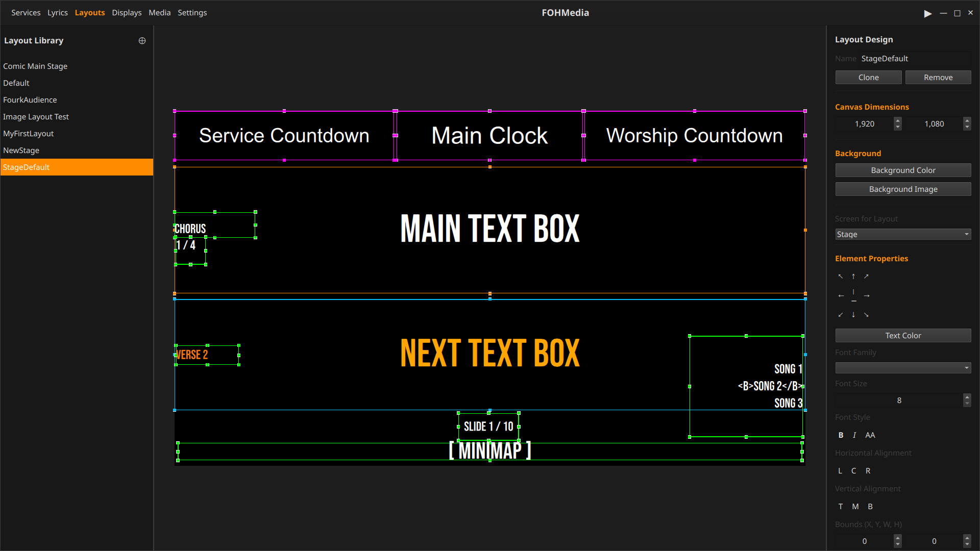The width and height of the screenshot is (980, 551).
Task: Select the Service Countdown element
Action: tap(284, 136)
